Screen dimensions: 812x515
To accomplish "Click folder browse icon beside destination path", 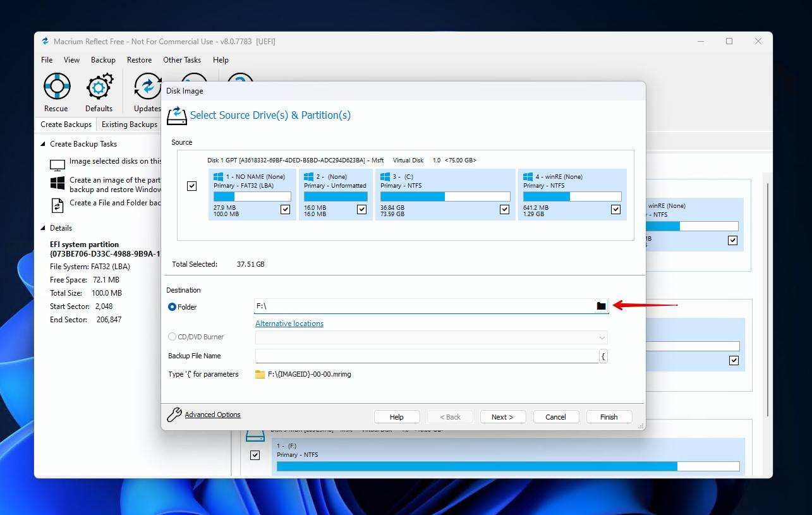I will [601, 306].
